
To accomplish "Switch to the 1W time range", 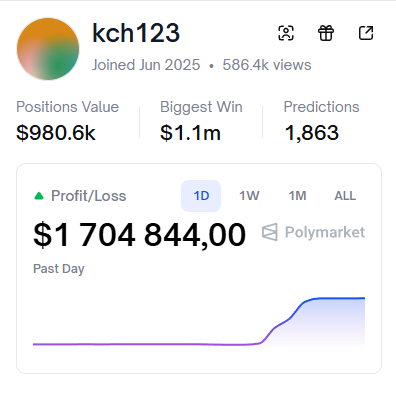I will [249, 196].
